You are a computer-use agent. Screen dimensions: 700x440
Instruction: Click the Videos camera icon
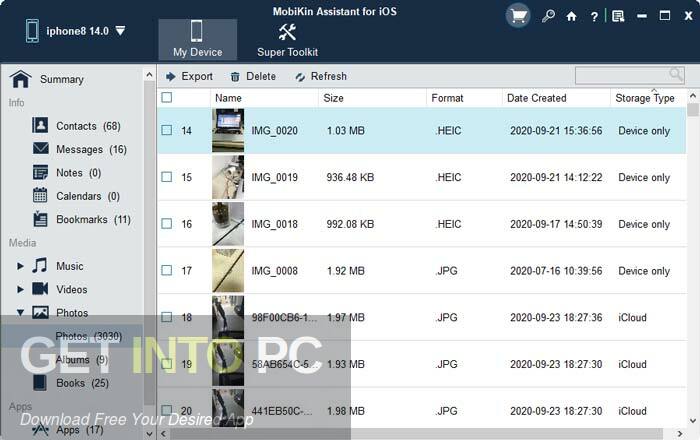click(40, 289)
